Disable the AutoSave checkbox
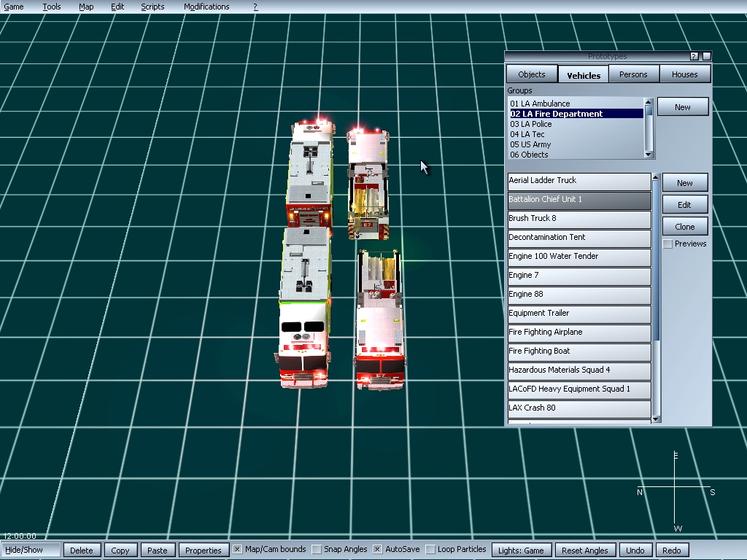 [378, 549]
